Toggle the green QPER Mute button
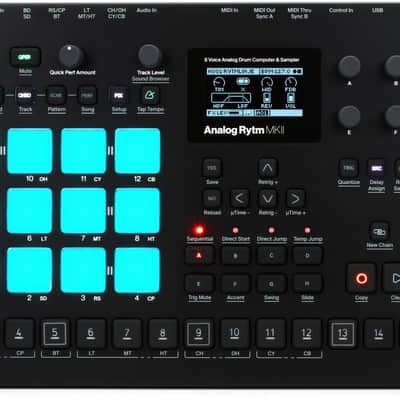 [x=25, y=57]
